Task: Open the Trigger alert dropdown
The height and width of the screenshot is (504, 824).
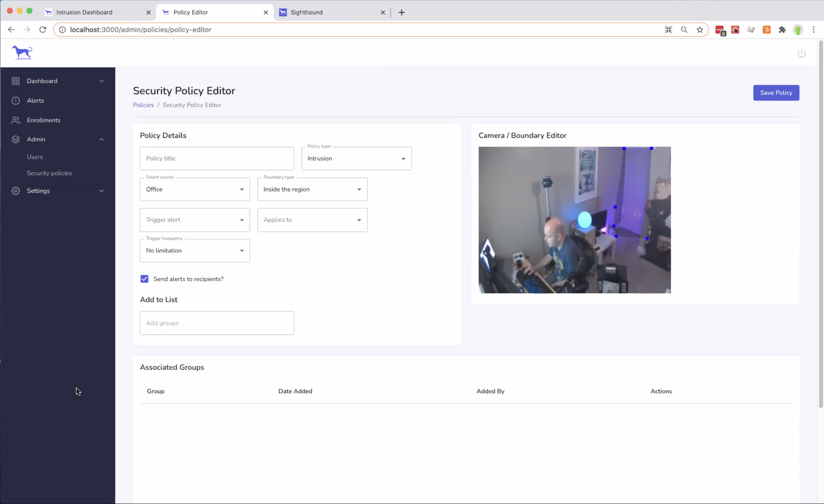Action: pyautogui.click(x=195, y=220)
